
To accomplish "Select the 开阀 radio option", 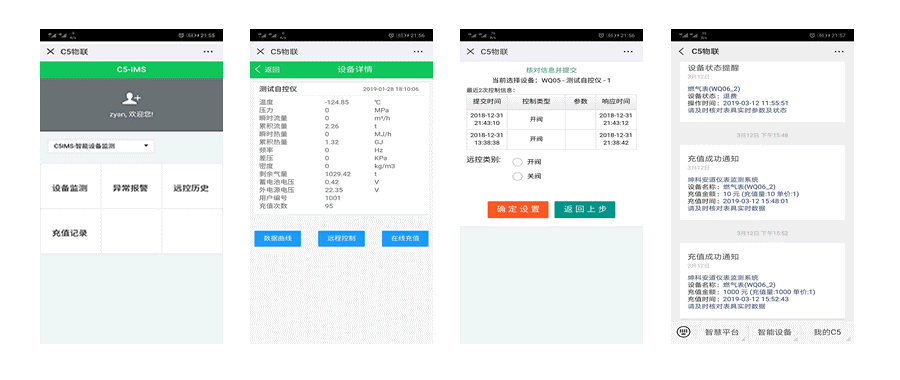I will tap(518, 162).
